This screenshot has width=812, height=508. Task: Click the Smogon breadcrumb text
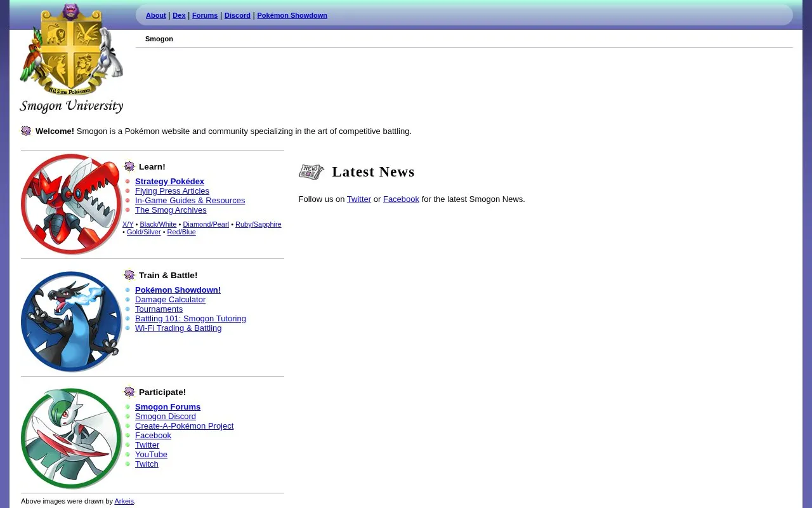click(159, 39)
